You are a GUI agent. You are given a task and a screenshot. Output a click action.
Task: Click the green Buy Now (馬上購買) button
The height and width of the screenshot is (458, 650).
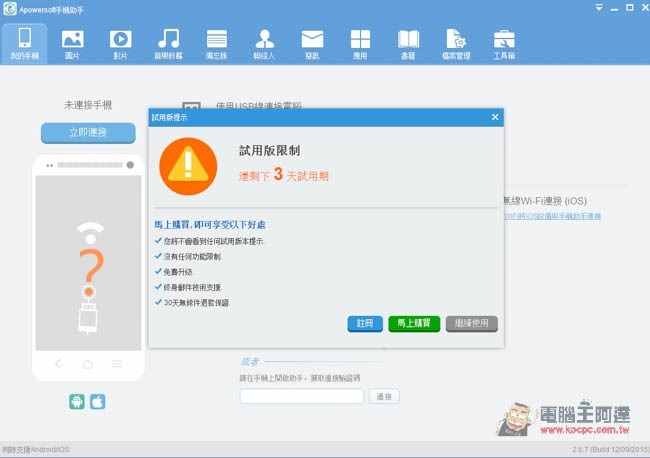tap(414, 323)
